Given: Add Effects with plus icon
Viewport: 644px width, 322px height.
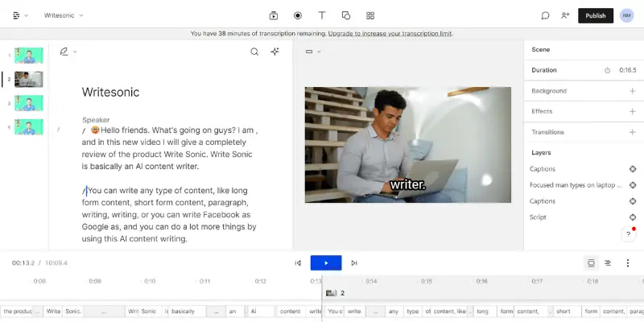Looking at the screenshot, I should click(x=633, y=111).
